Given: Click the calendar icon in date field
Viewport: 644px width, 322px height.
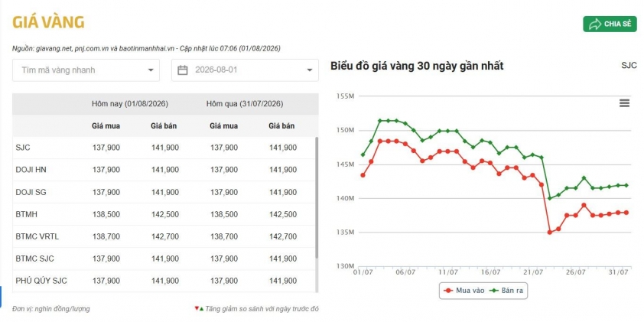Looking at the screenshot, I should coord(182,70).
